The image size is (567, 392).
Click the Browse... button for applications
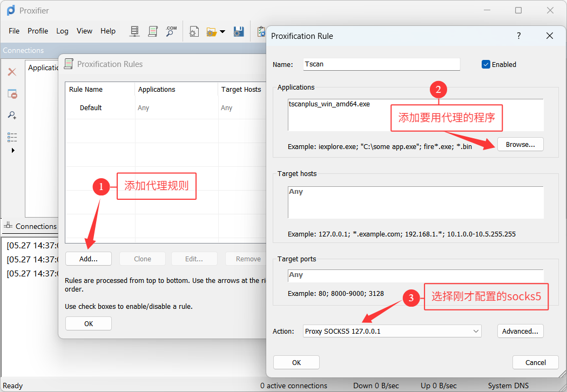click(521, 144)
